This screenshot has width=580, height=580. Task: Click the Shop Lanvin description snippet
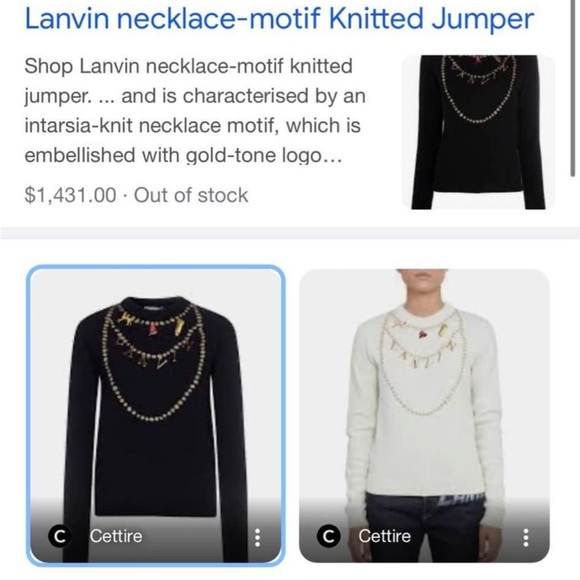[x=195, y=111]
